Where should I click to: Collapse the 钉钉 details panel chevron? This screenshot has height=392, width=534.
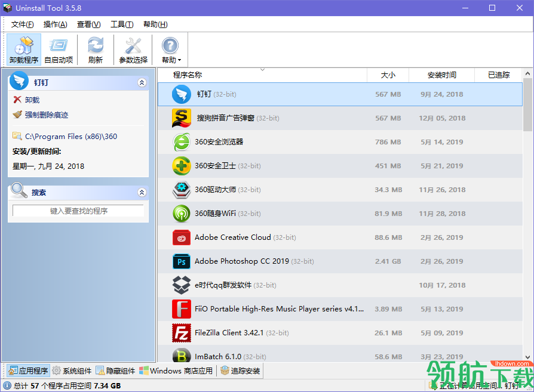[x=142, y=82]
